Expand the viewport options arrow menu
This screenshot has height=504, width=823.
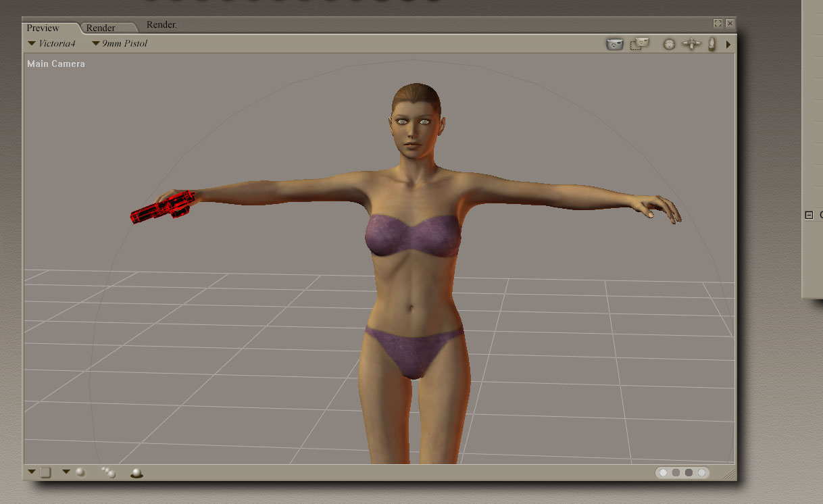point(728,45)
